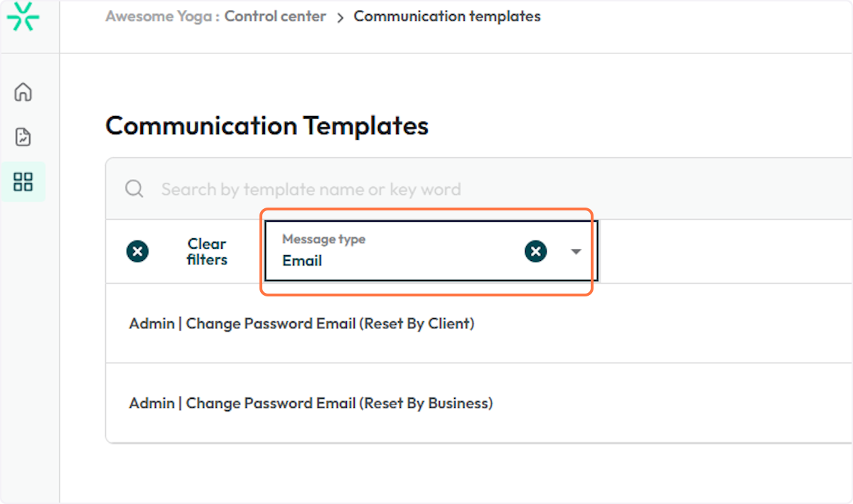Click the X icon beside Clear filters
Image resolution: width=853 pixels, height=504 pixels.
137,252
